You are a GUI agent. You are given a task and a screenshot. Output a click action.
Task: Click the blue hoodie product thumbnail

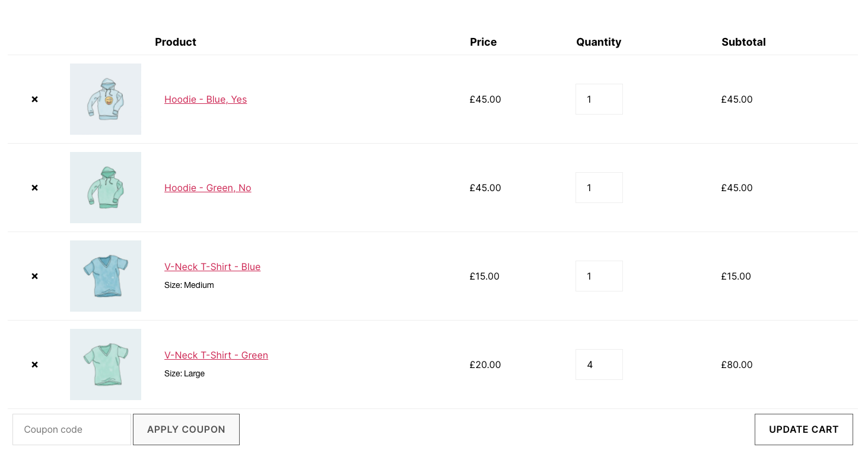106,99
